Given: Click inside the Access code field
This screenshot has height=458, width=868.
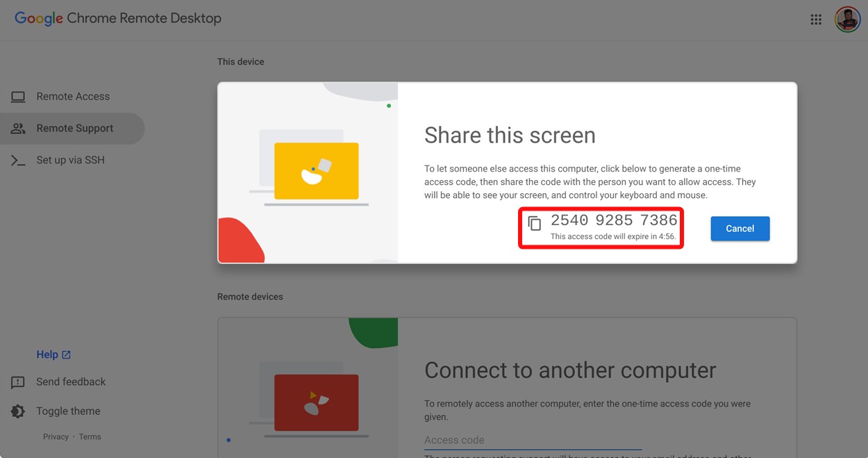Looking at the screenshot, I should (x=532, y=439).
